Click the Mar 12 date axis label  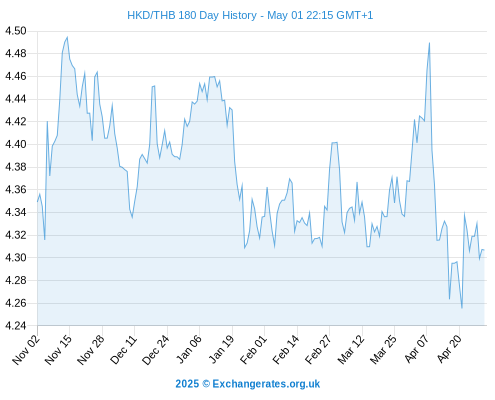[351, 349]
